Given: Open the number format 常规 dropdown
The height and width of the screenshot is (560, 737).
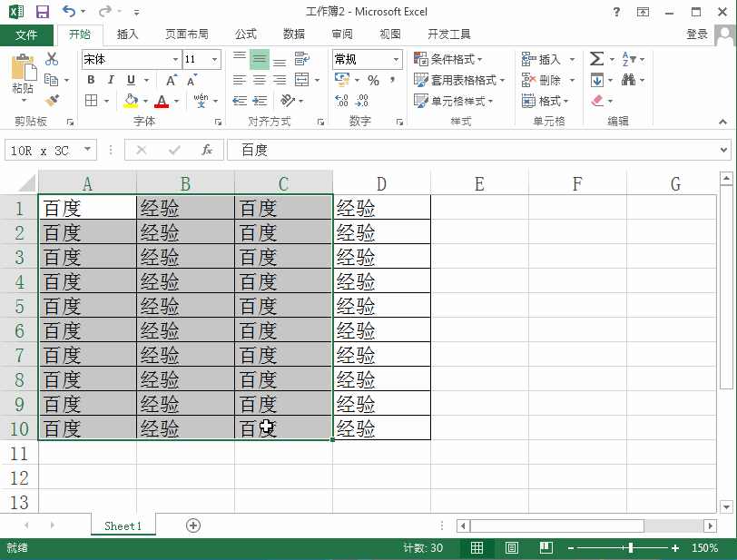Looking at the screenshot, I should pyautogui.click(x=397, y=59).
